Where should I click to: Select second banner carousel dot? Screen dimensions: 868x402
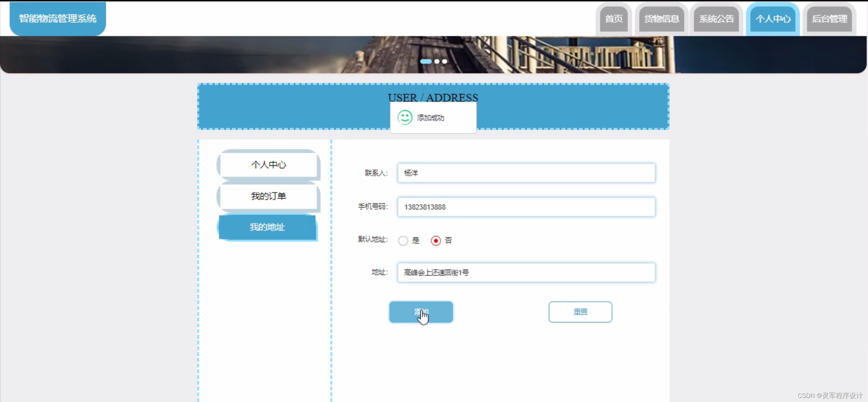437,61
